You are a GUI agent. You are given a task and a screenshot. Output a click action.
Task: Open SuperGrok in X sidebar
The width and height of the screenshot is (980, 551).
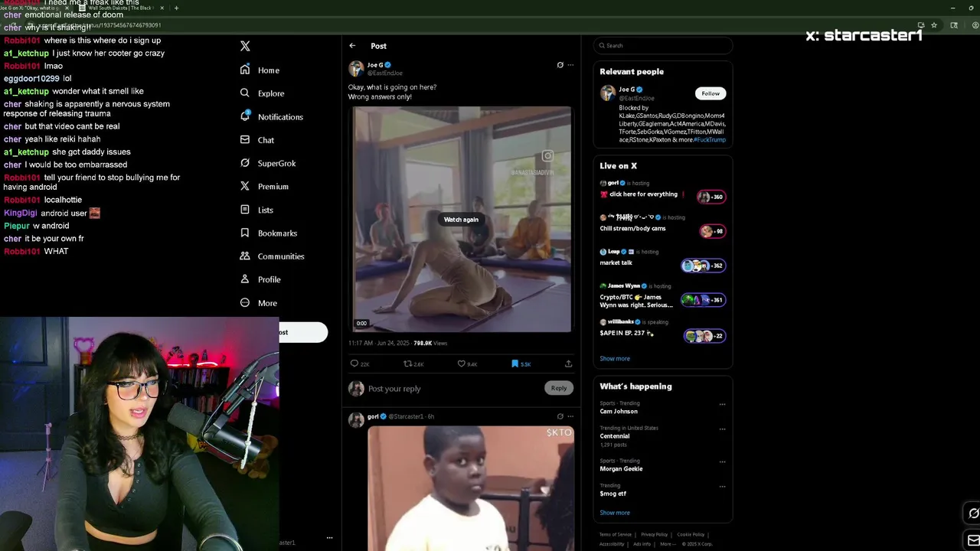[x=267, y=163]
